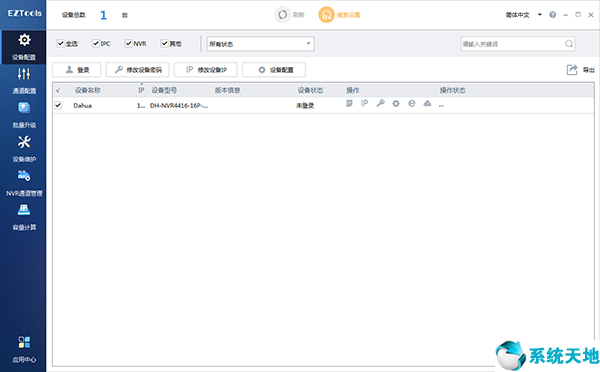600x372 pixels.
Task: Click cloud icon in Dahua row
Action: coord(427,103)
